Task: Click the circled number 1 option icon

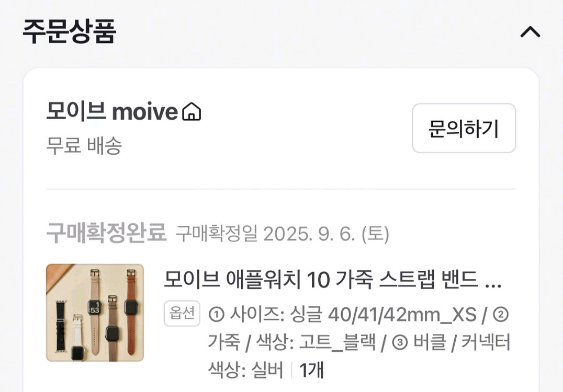Action: click(217, 315)
